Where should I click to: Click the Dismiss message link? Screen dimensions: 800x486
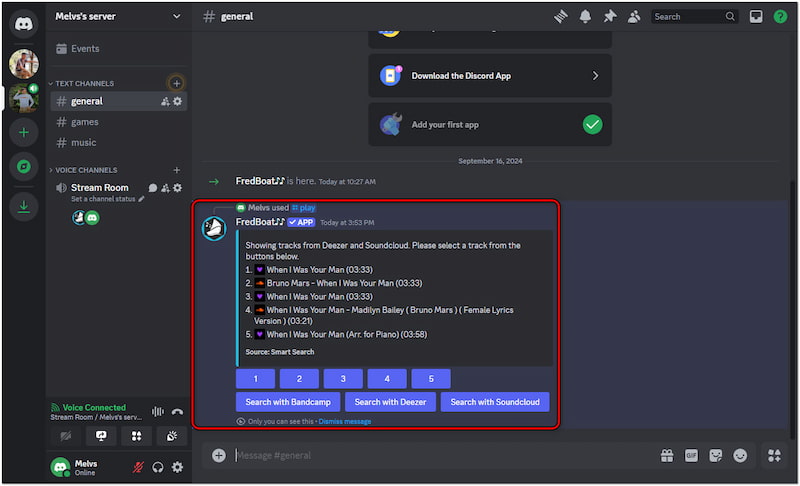tap(345, 421)
